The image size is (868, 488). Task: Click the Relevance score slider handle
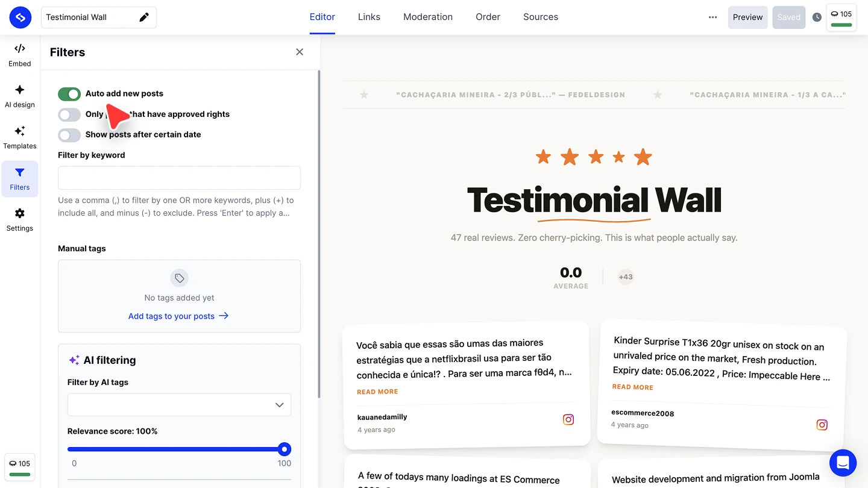pyautogui.click(x=285, y=449)
